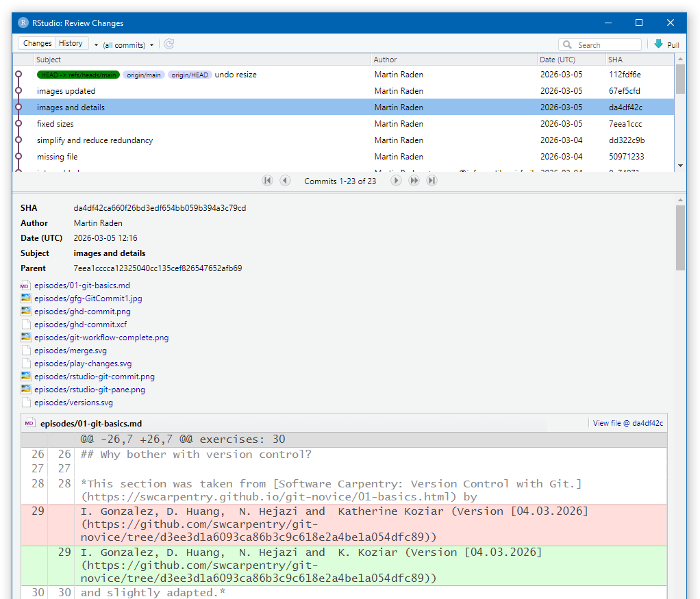Select the 'undo resize' commit row
This screenshot has height=599, width=700.
tap(236, 75)
